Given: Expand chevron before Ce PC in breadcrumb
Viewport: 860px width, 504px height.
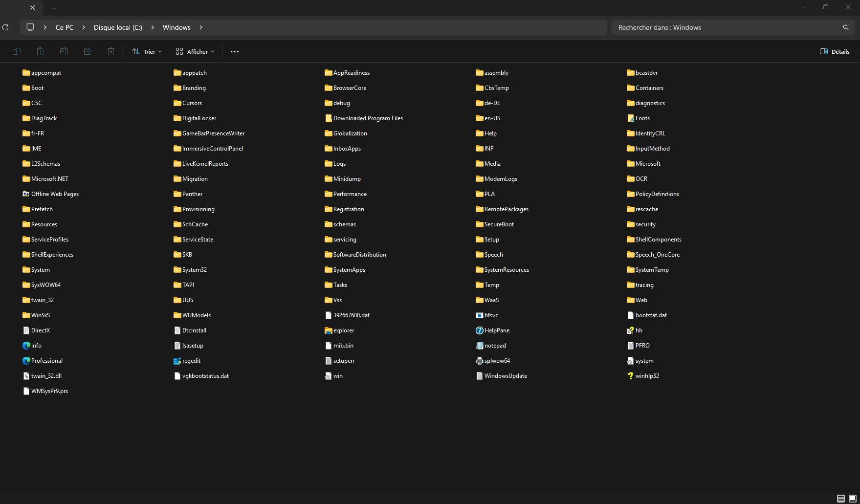Looking at the screenshot, I should coord(45,27).
